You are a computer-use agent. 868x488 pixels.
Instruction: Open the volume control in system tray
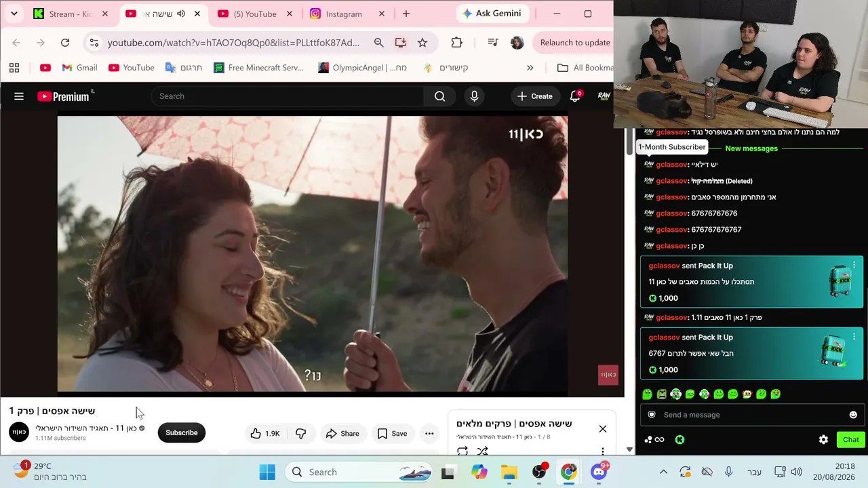pyautogui.click(x=797, y=472)
